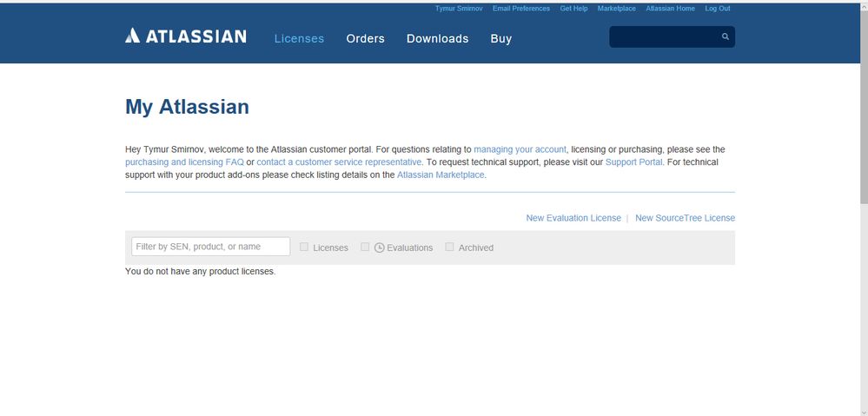Open Email Preferences
Viewport: 868px width, 416px height.
[521, 9]
